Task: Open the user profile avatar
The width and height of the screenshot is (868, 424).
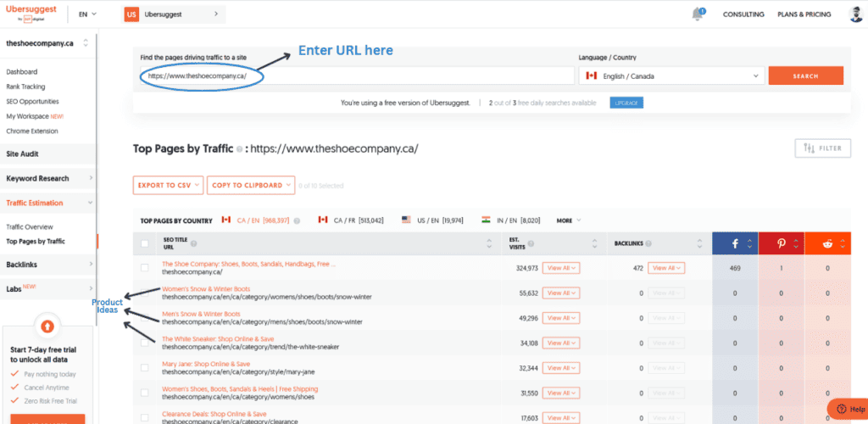Action: point(855,14)
